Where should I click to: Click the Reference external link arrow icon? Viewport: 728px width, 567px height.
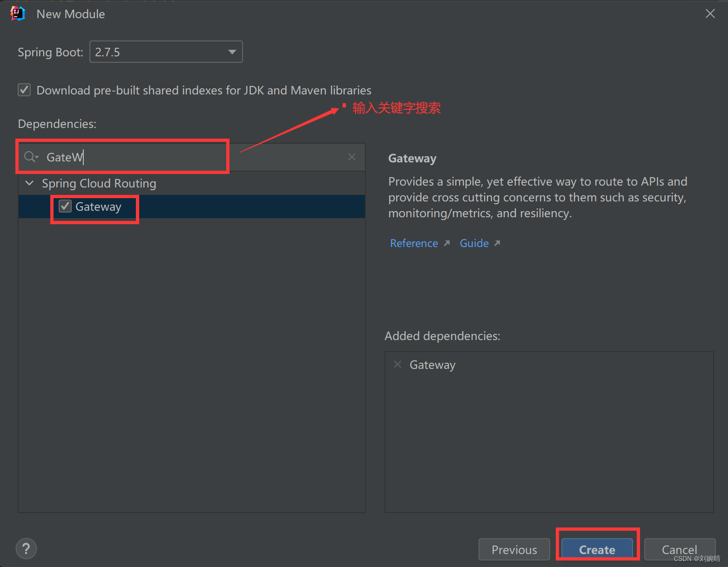447,243
